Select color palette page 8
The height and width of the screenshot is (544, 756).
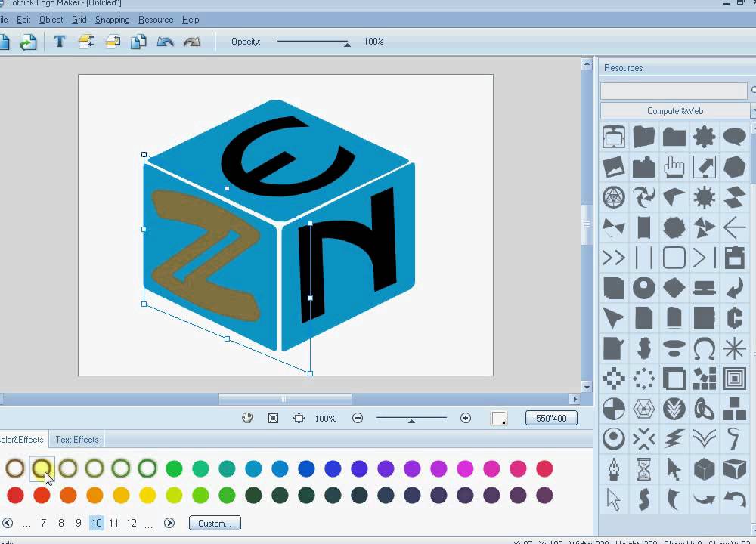[61, 524]
